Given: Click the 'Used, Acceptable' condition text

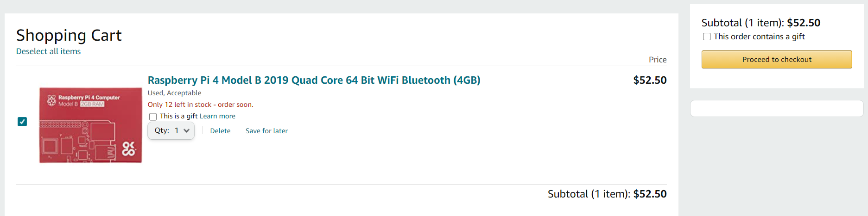Looking at the screenshot, I should [174, 93].
